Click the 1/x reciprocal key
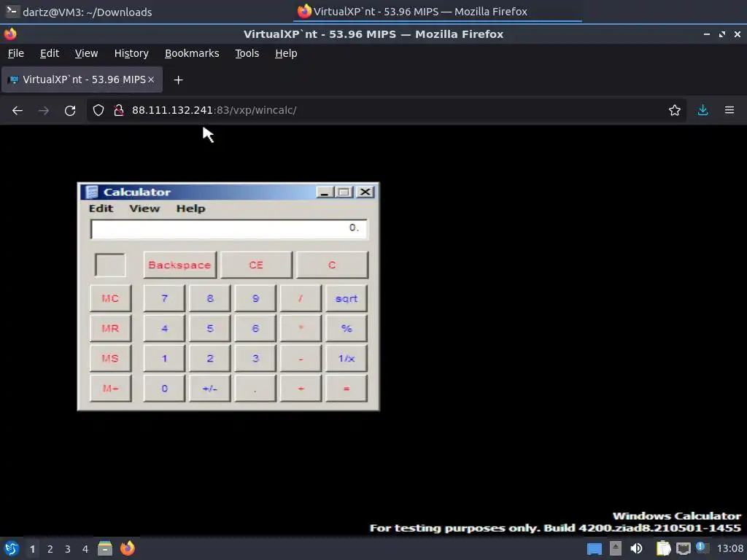 (x=347, y=358)
